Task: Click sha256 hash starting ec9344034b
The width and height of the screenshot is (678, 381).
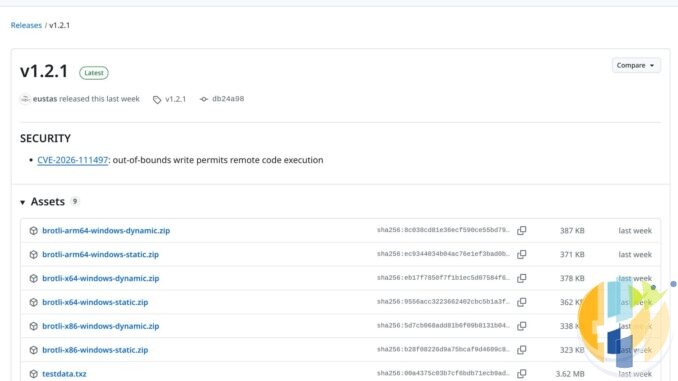Action: coord(443,254)
